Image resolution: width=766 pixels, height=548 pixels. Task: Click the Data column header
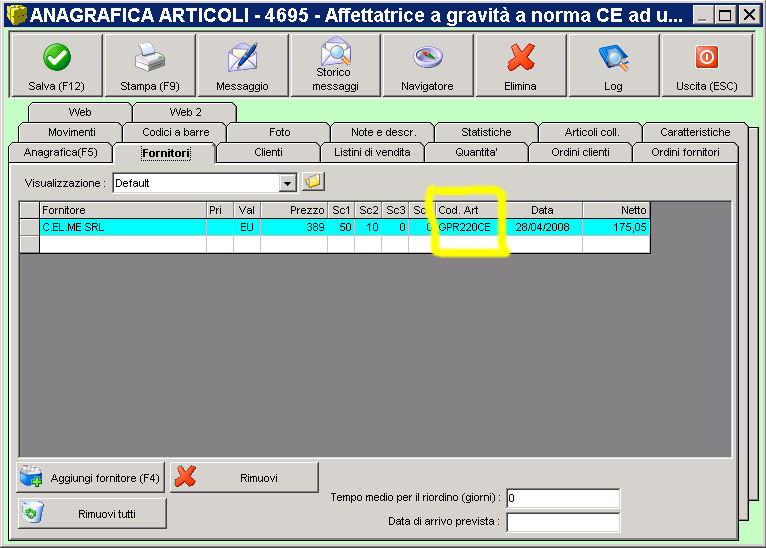coord(543,210)
